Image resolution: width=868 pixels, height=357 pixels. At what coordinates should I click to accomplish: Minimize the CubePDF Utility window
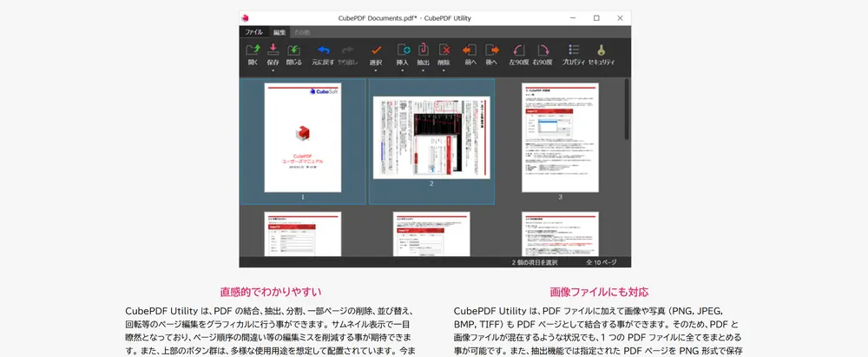point(573,18)
